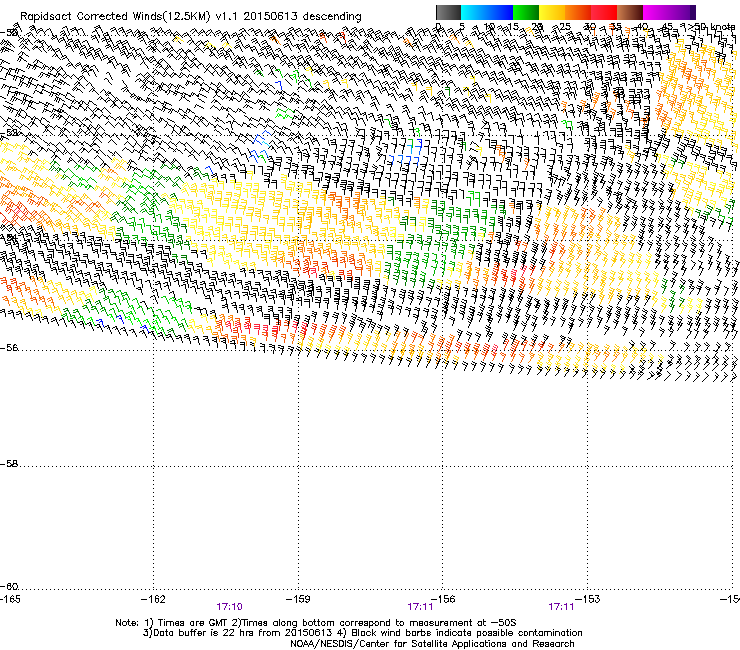Click the '-153' longitude axis label
This screenshot has height=650, width=740.
tap(588, 599)
